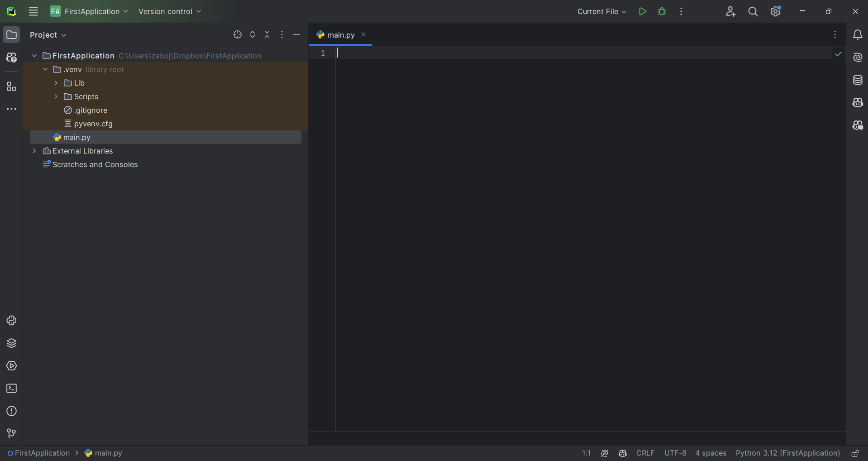The width and height of the screenshot is (868, 461).
Task: Select the main.py editor tab
Action: 340,35
